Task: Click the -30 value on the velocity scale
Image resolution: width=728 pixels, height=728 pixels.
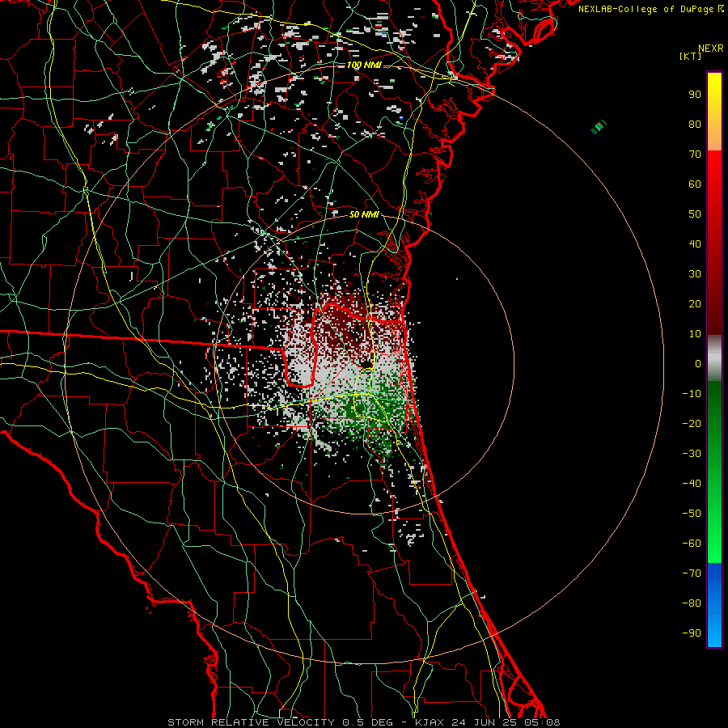Action: (x=692, y=454)
